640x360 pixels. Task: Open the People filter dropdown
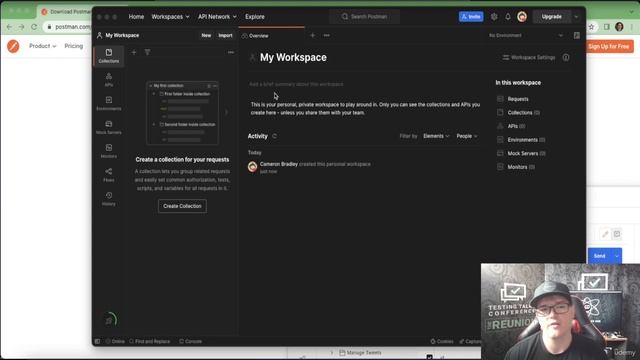tap(467, 136)
